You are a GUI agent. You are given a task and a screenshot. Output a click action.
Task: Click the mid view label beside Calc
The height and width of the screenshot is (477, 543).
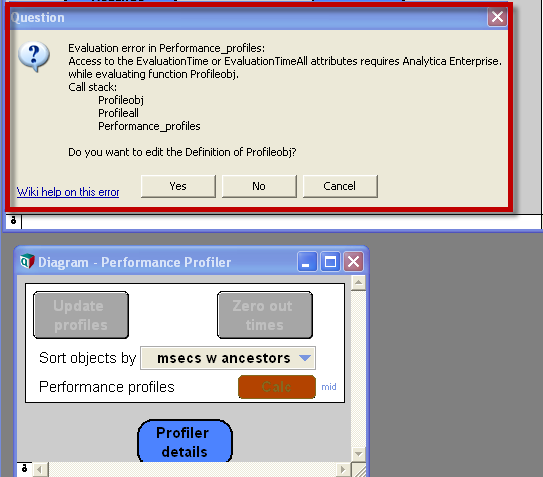329,387
